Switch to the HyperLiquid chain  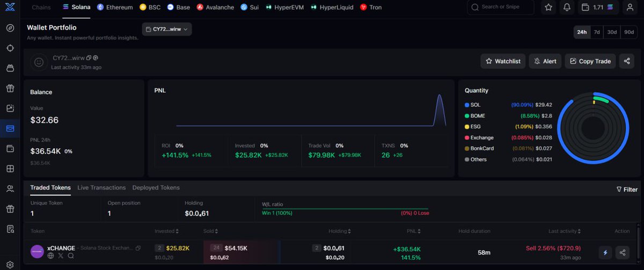click(333, 8)
